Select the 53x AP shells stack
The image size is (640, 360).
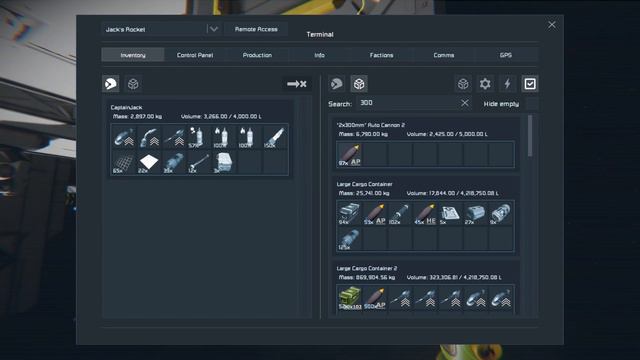(x=375, y=213)
